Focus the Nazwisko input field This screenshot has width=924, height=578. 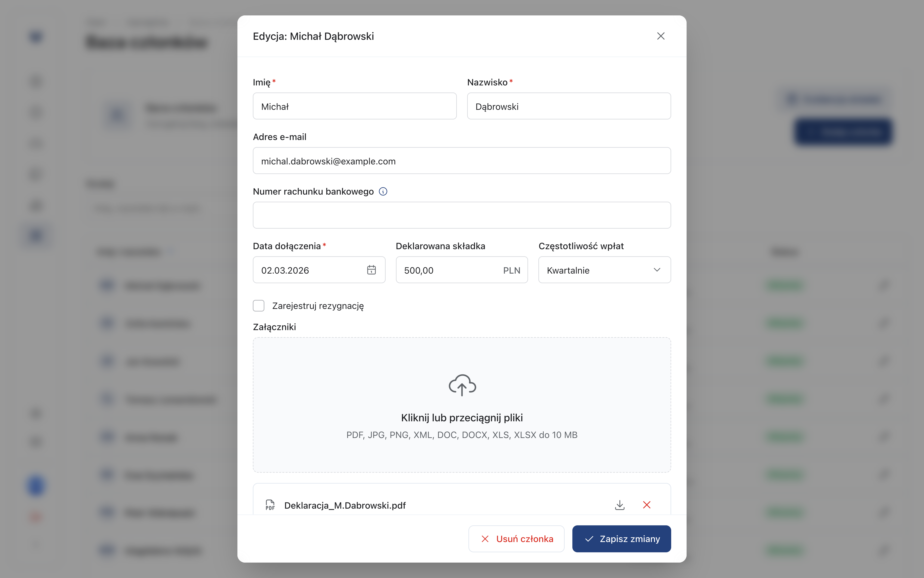tap(569, 106)
